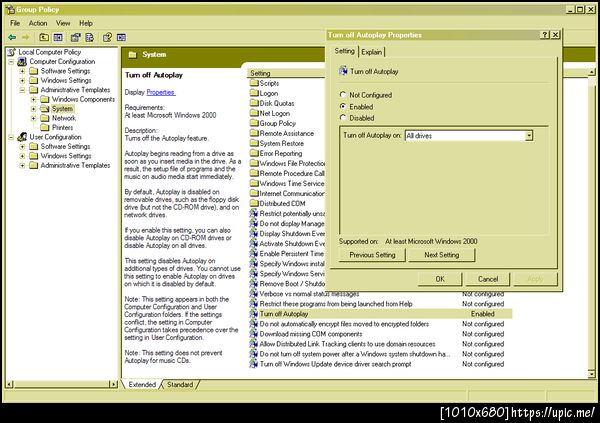This screenshot has height=423, width=600.
Task: Expand the Network tree node
Action: click(34, 118)
